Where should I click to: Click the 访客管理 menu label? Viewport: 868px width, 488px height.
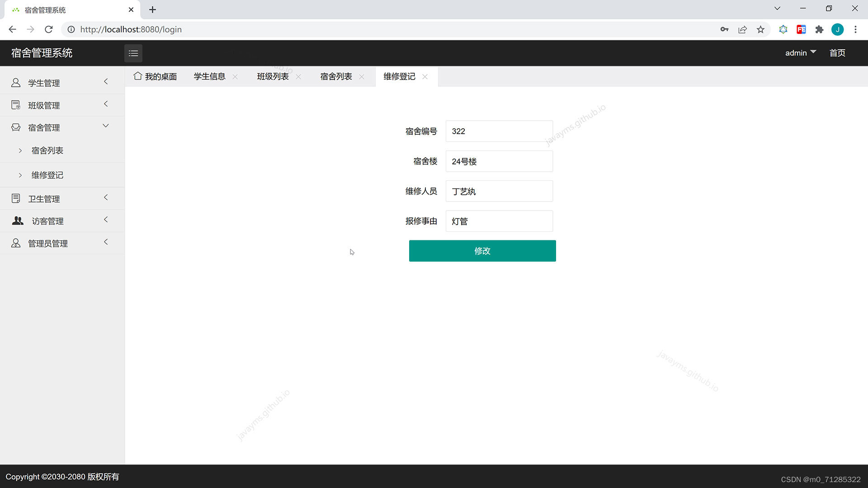(47, 221)
